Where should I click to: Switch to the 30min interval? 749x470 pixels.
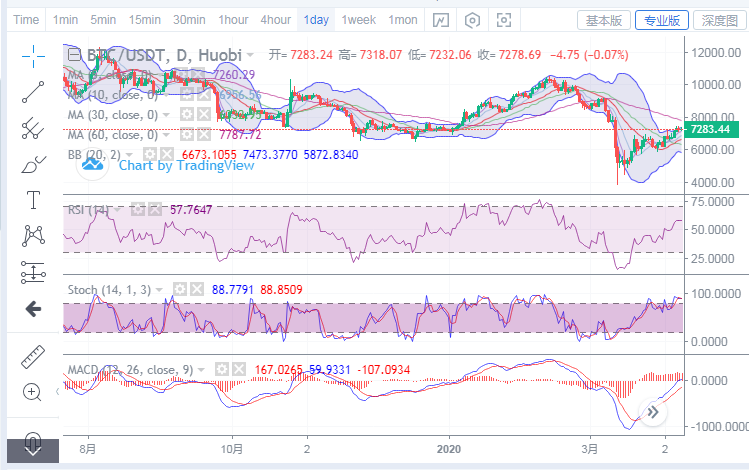pyautogui.click(x=189, y=20)
